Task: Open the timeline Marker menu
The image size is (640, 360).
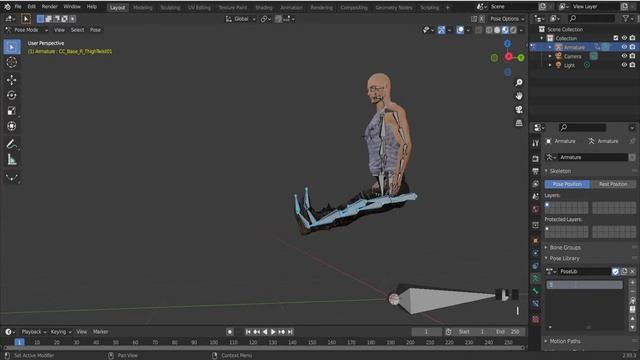Action: [x=100, y=332]
